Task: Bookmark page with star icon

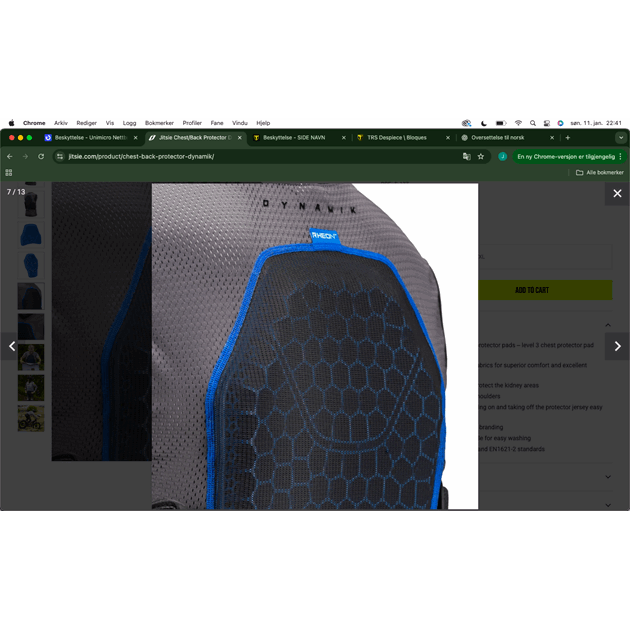Action: pos(481,156)
